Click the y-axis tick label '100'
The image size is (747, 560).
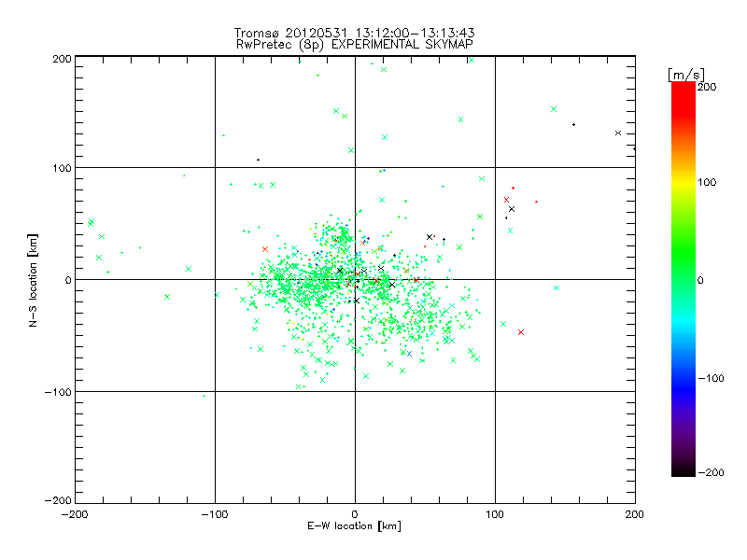[62, 168]
